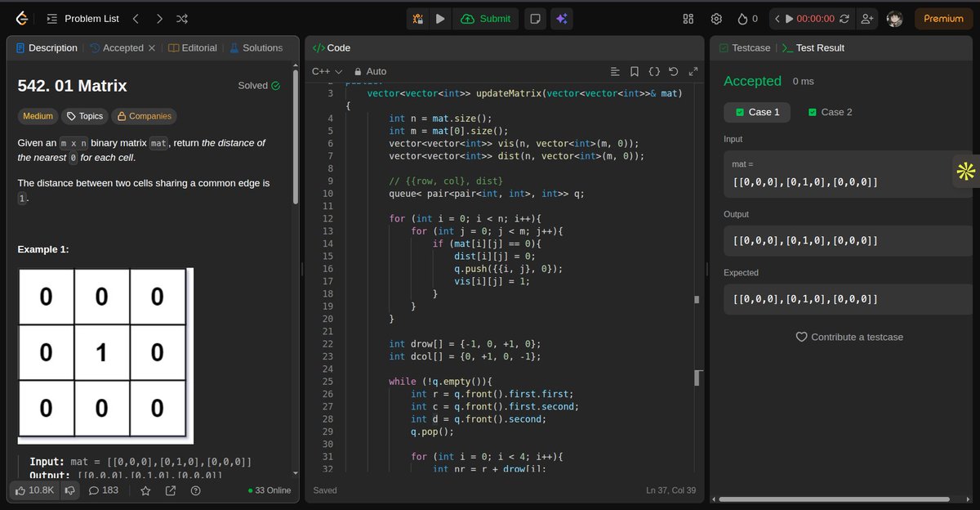Screen dimensions: 980x510
Task: Click the Saved status text
Action: click(327, 490)
